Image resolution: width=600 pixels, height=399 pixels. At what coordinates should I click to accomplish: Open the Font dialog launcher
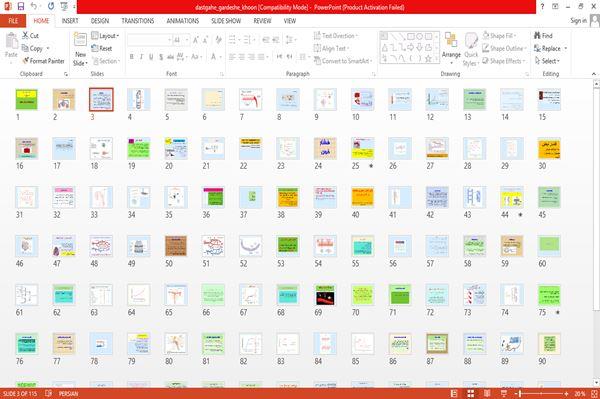[x=222, y=74]
